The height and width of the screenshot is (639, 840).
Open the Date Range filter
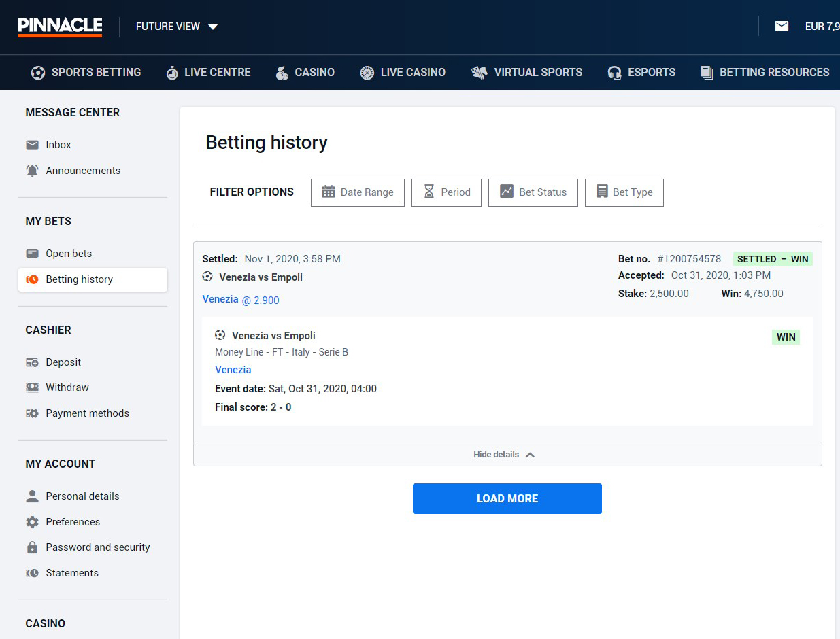click(358, 192)
